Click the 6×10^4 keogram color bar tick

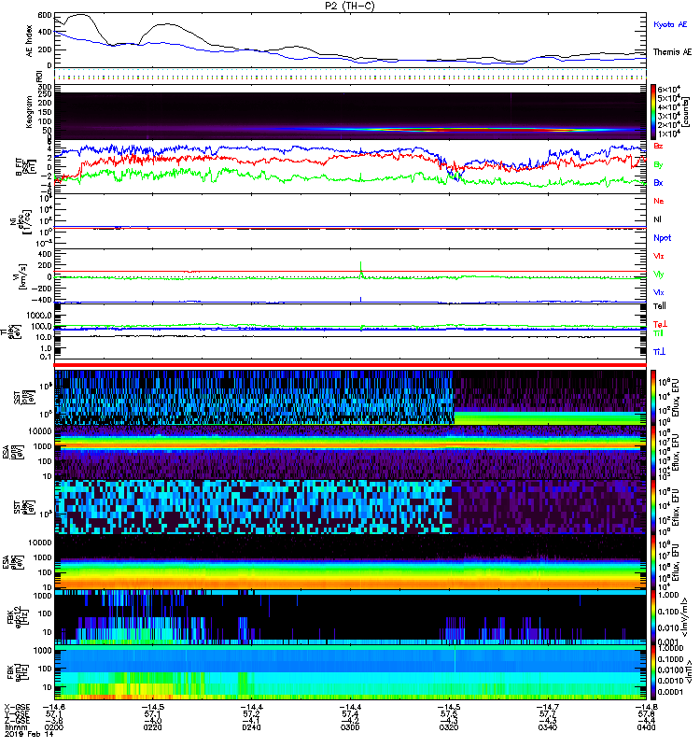point(668,89)
